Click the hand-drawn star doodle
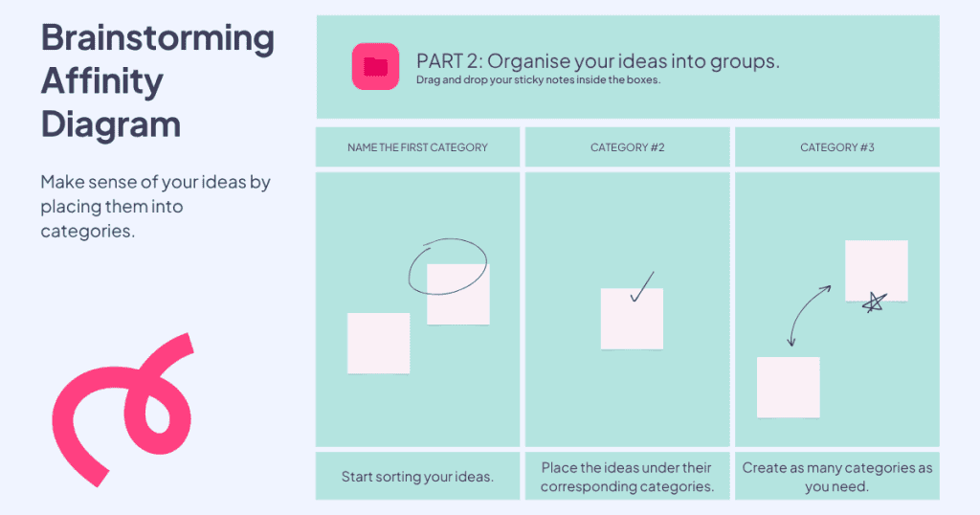 tap(874, 303)
